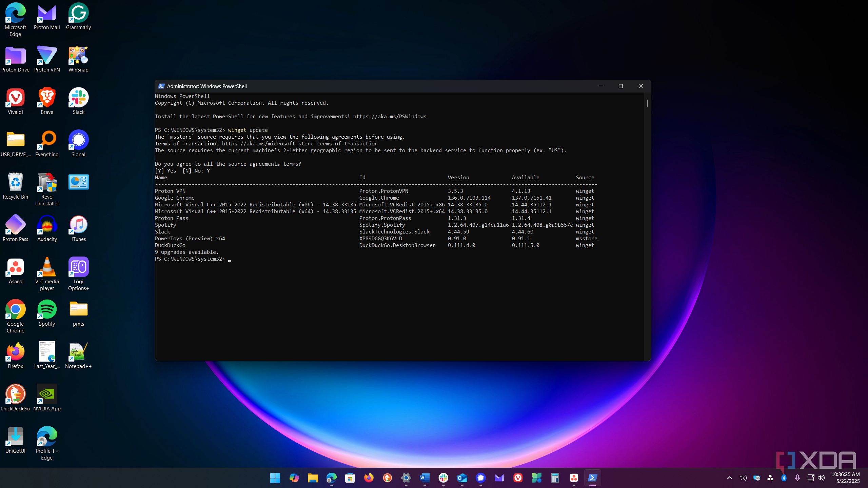Switch to Word from the taskbar
Screen dimensions: 868x488
coord(425,478)
